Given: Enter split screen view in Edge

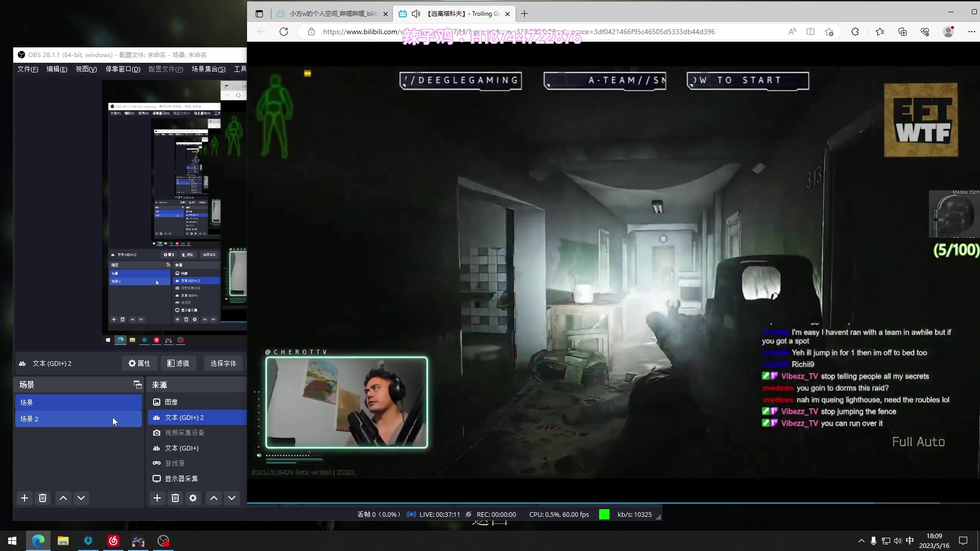Looking at the screenshot, I should pos(811,32).
